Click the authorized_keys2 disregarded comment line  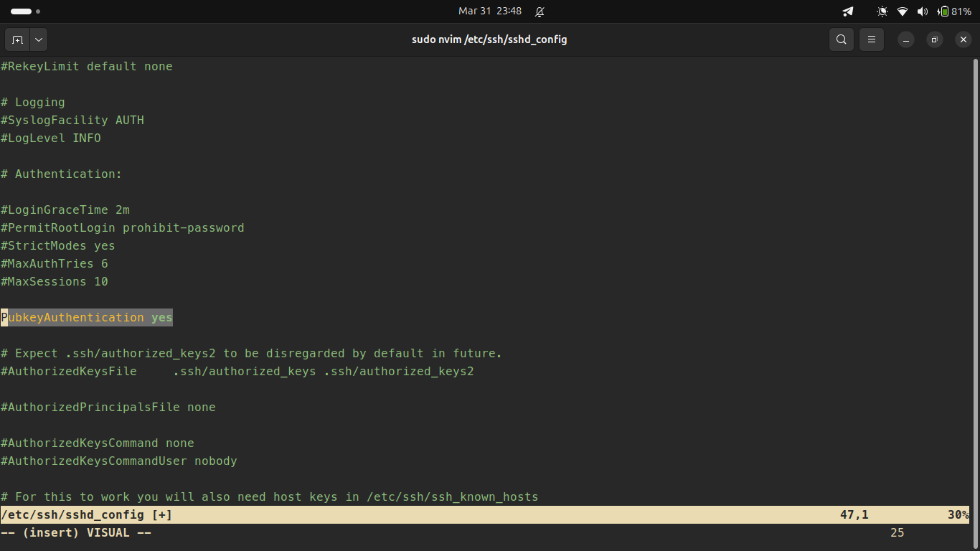[x=252, y=353]
